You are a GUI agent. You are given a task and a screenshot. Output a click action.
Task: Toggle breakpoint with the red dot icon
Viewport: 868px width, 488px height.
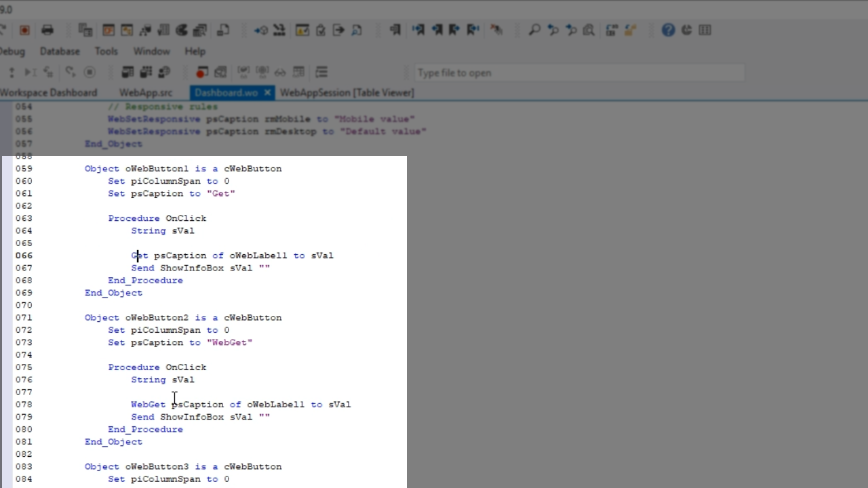coord(201,72)
